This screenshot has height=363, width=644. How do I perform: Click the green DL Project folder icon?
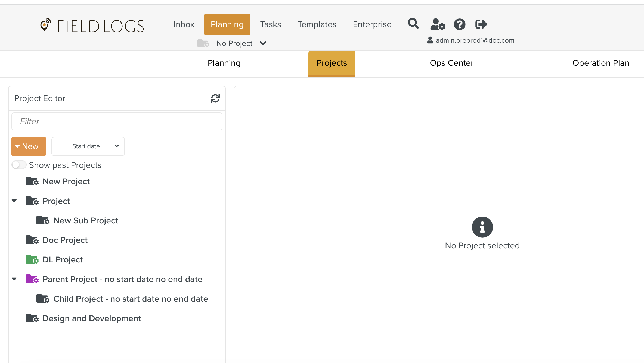tap(32, 259)
